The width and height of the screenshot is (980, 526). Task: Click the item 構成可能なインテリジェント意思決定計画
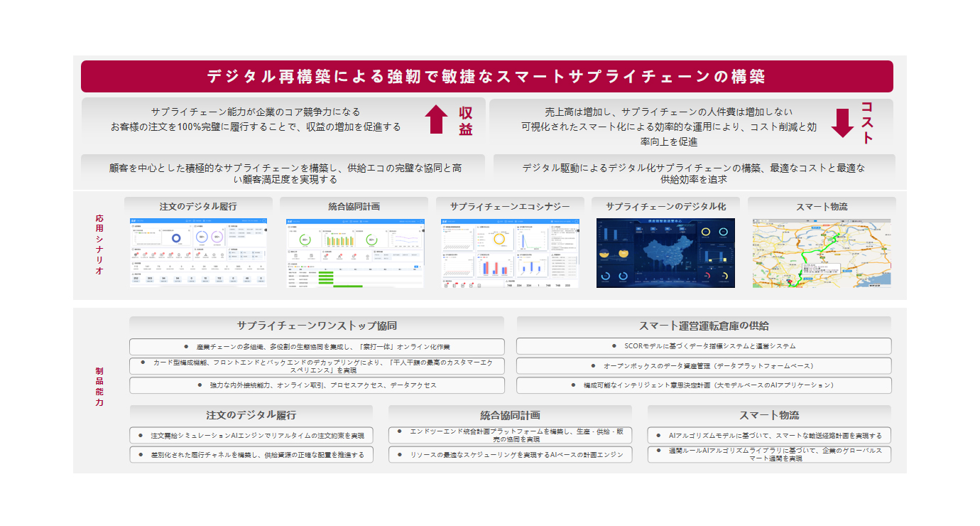pyautogui.click(x=704, y=385)
